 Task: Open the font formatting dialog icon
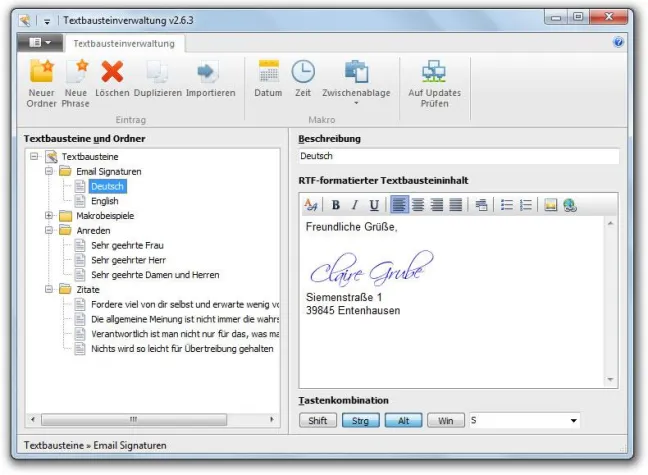310,205
